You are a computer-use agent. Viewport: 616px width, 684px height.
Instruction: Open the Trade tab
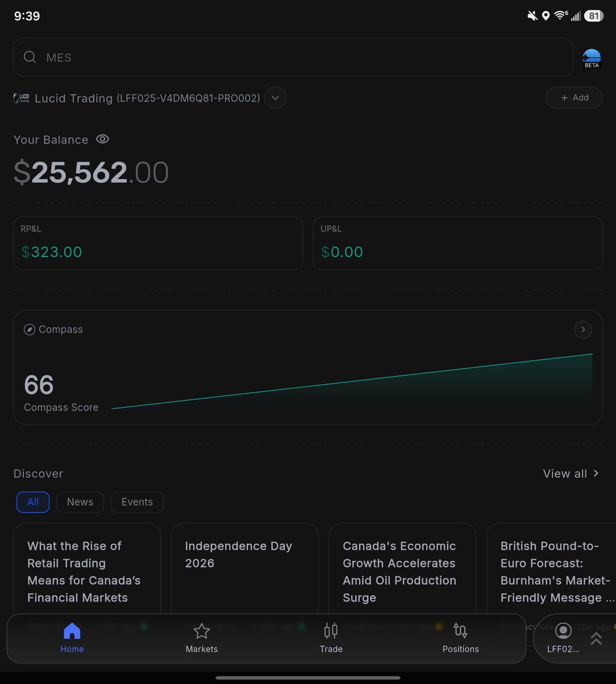tap(331, 638)
